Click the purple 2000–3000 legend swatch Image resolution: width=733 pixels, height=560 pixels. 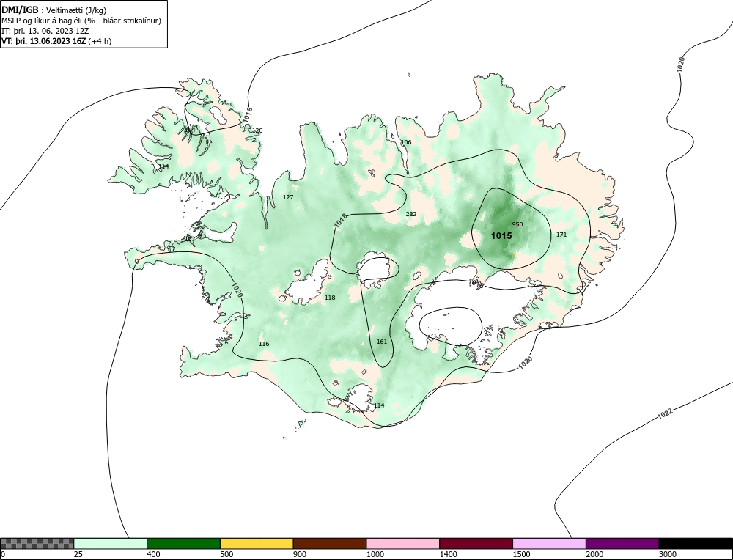click(x=622, y=543)
